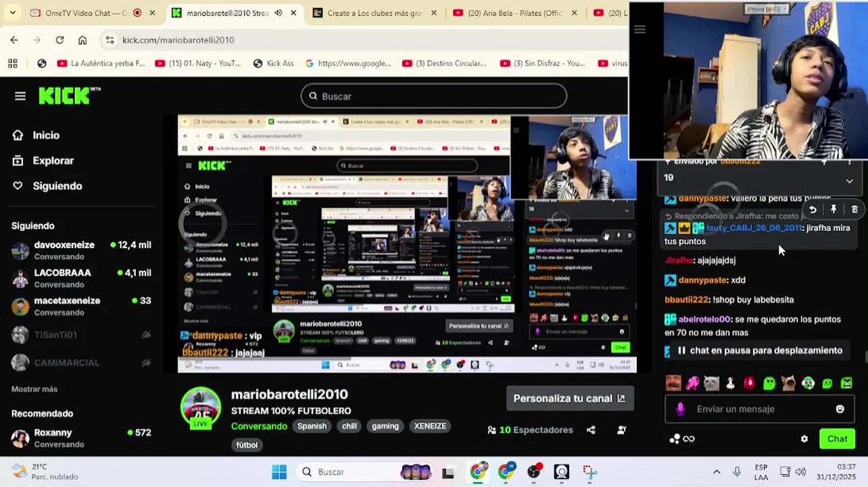Screen dimensions: 868x487
Task: Click username abelrotelo00 in chat
Action: pos(705,319)
